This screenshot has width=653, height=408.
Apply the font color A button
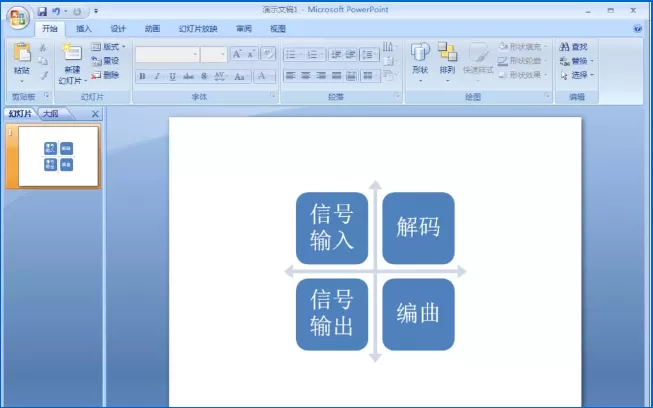[262, 76]
